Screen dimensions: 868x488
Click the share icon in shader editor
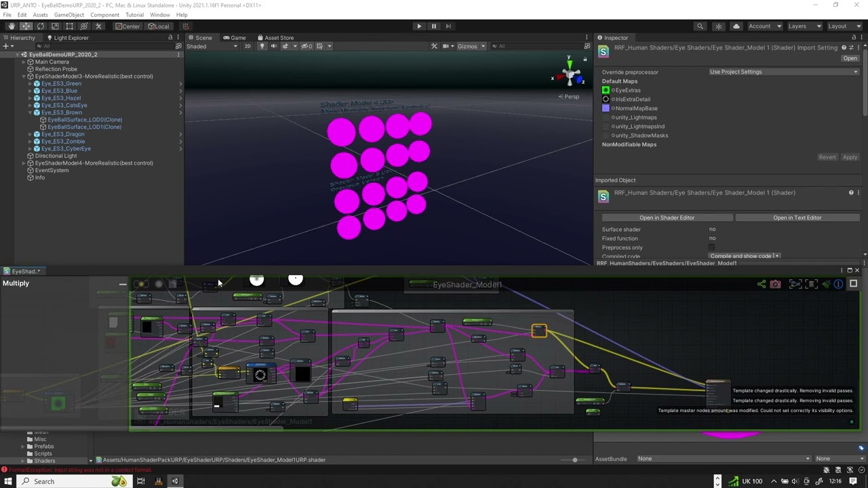pyautogui.click(x=762, y=285)
